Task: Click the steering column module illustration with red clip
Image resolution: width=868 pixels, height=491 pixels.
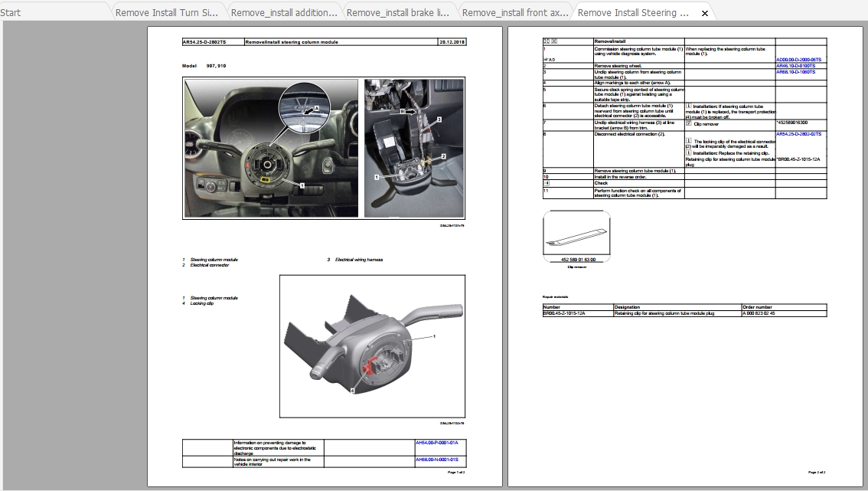Action: 372,346
